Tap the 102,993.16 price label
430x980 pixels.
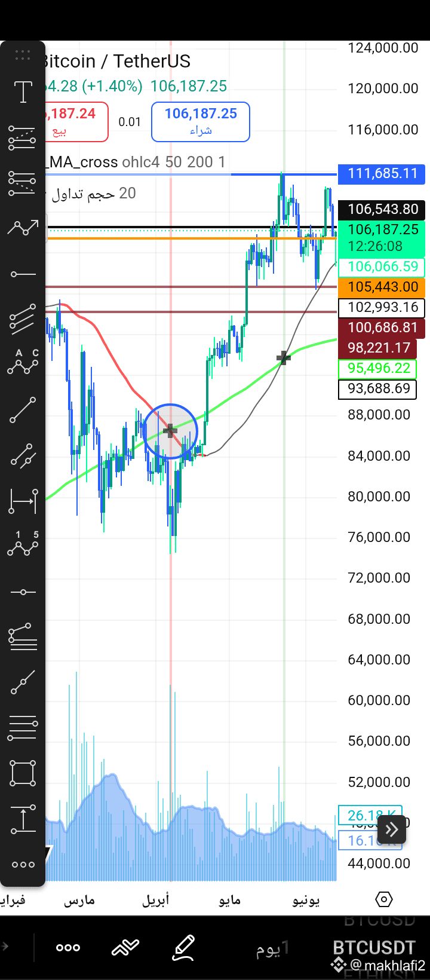point(382,307)
